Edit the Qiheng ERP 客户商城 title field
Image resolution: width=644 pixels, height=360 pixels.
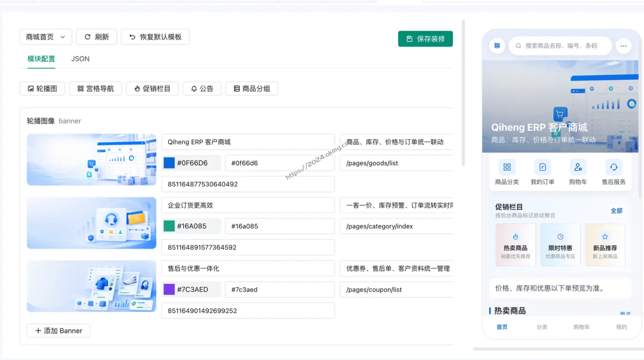248,142
